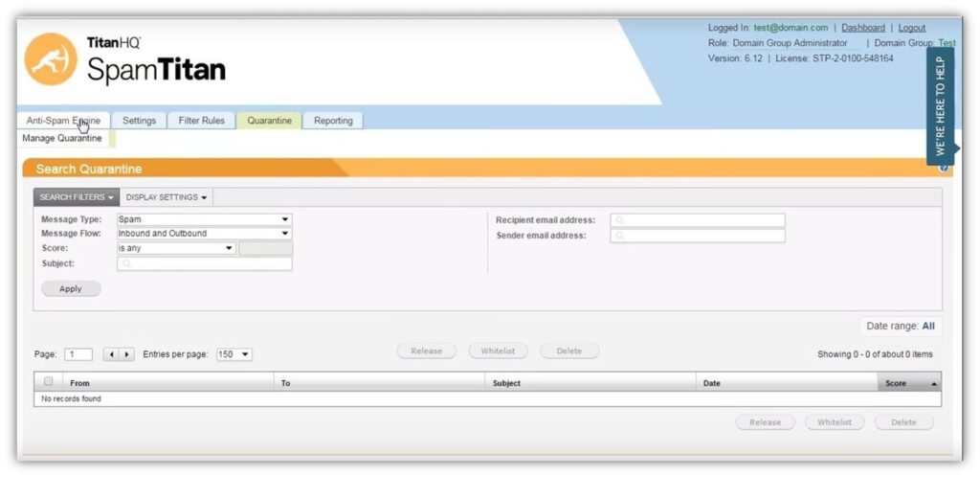This screenshot has height=477, width=980.
Task: Switch to the Reporting tab
Action: (333, 121)
